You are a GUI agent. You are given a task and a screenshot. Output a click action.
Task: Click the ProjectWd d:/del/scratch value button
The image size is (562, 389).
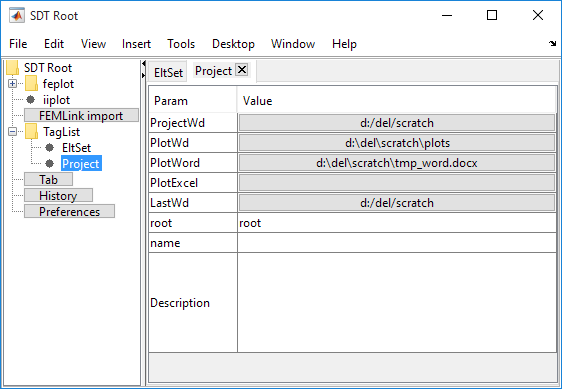pyautogui.click(x=397, y=123)
